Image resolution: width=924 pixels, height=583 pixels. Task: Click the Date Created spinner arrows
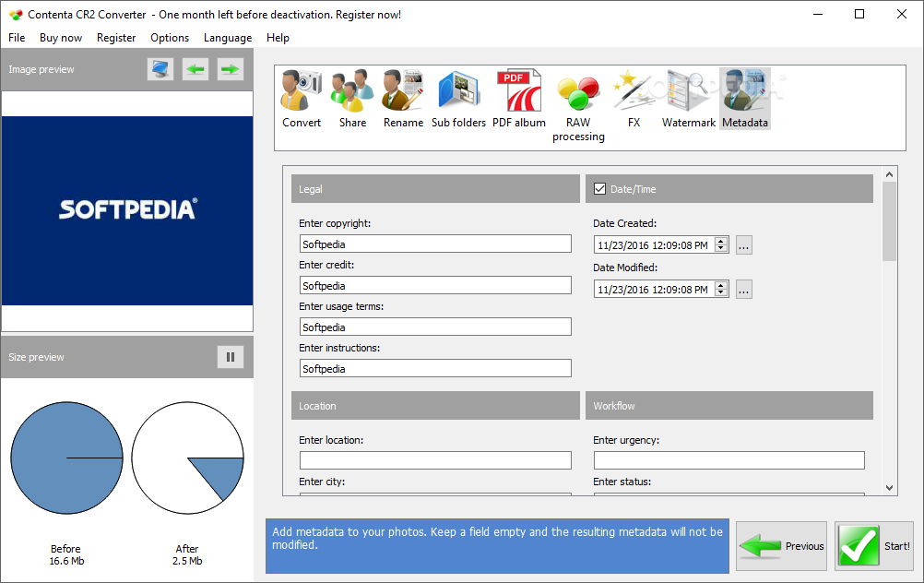[x=721, y=244]
